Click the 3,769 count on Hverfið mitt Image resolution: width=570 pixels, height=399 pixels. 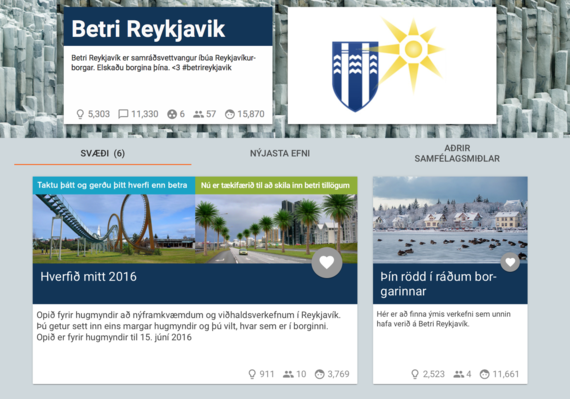click(x=338, y=374)
